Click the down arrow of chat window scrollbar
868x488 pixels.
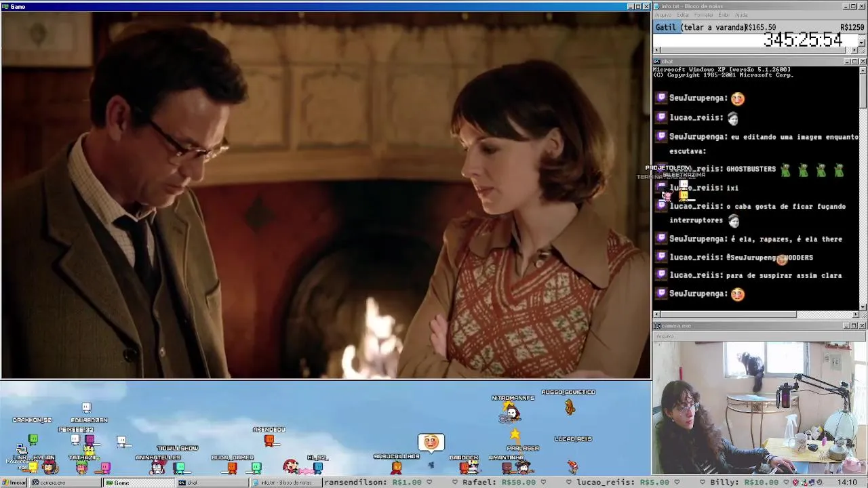tap(863, 306)
